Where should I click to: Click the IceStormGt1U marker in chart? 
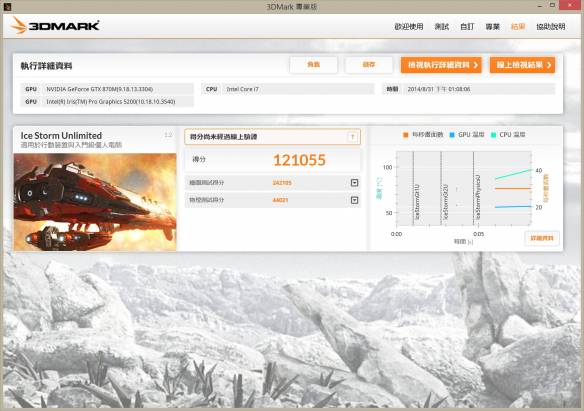417,201
